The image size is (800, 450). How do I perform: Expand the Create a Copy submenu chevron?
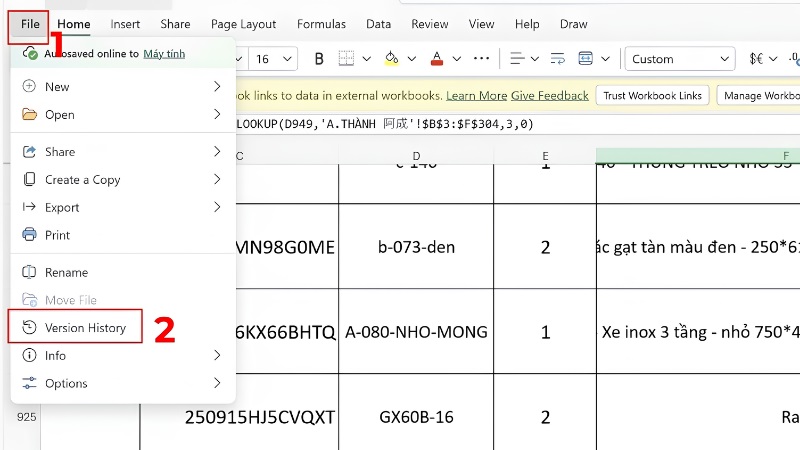pos(217,179)
